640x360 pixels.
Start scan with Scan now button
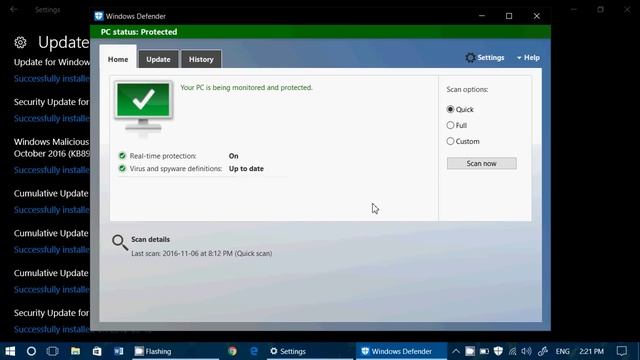click(x=482, y=163)
